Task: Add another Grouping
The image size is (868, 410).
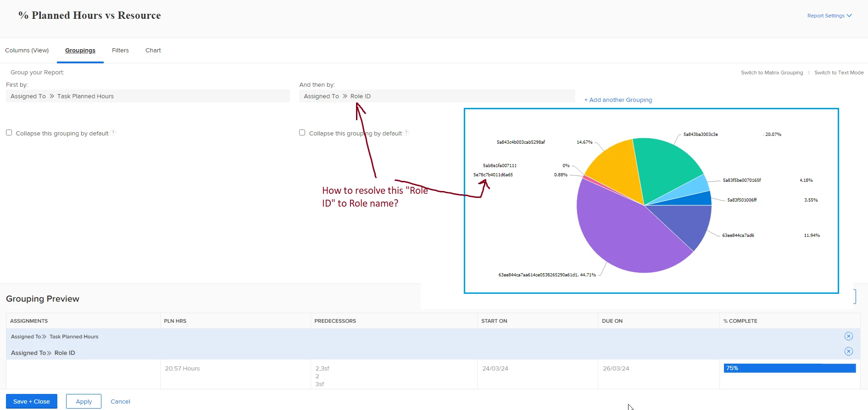Action: click(x=618, y=100)
